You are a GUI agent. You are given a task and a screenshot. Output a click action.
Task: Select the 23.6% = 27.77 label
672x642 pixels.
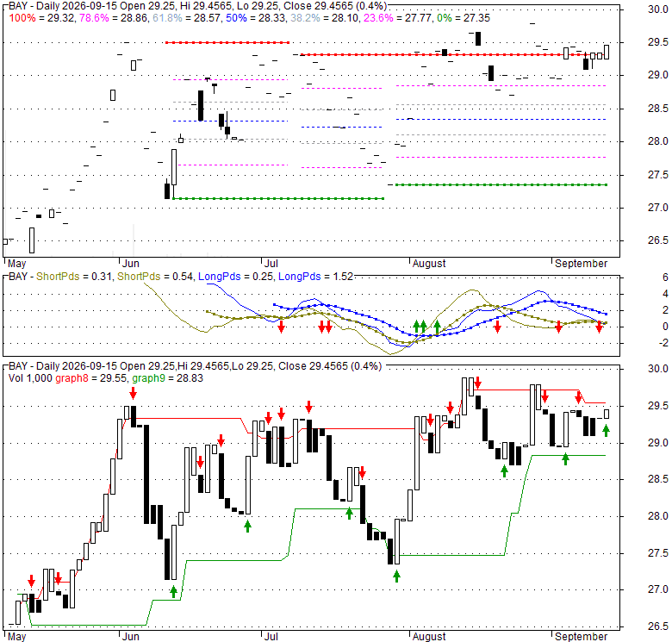tap(398, 18)
